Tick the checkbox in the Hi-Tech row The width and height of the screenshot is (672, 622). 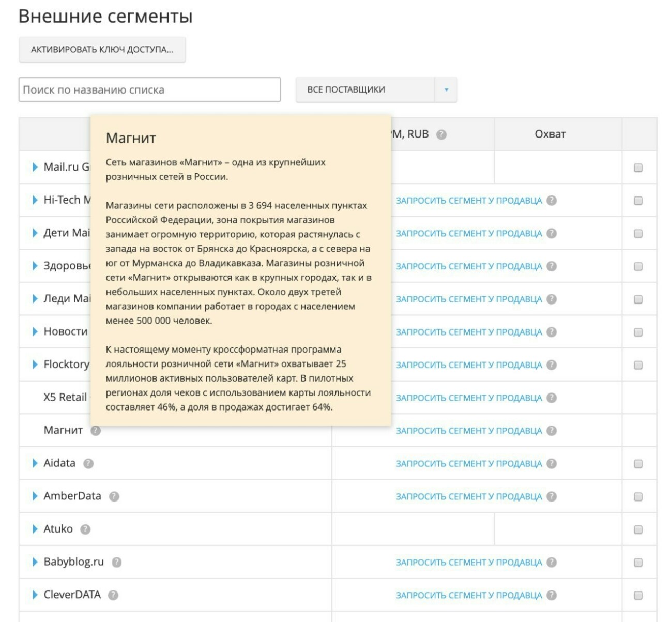[638, 201]
